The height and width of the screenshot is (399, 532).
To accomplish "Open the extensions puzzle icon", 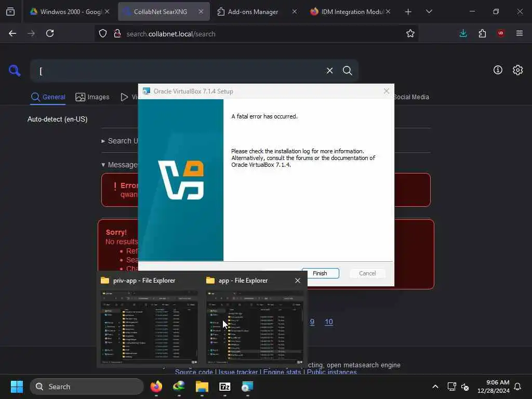I will pyautogui.click(x=482, y=33).
